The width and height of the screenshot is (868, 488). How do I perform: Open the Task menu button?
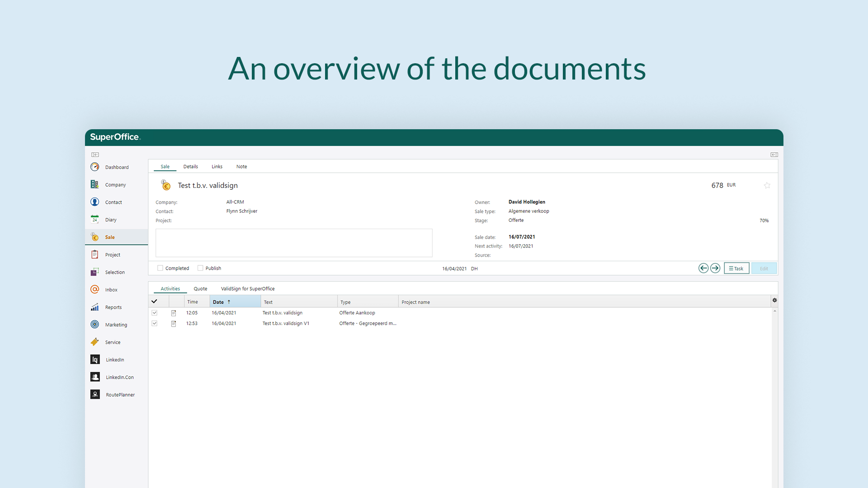click(x=736, y=268)
